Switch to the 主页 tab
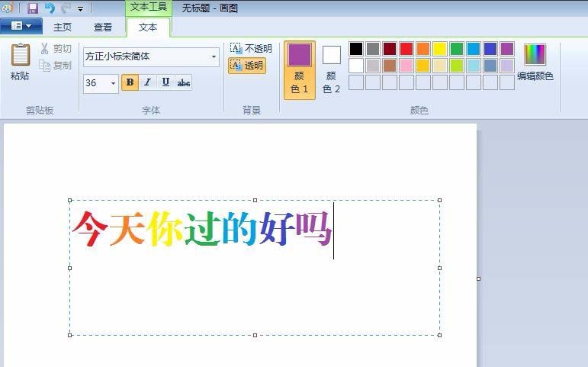The width and height of the screenshot is (588, 367). pos(63,27)
